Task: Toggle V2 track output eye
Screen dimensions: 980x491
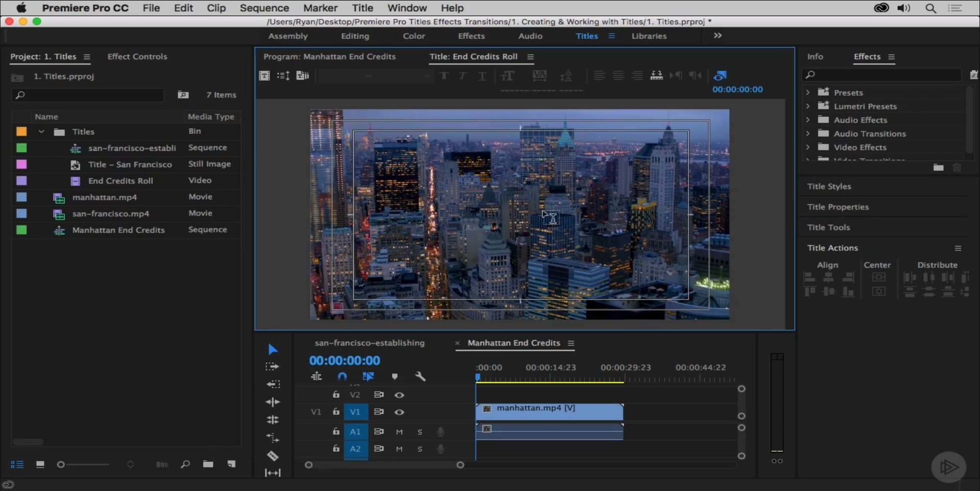Action: point(399,395)
